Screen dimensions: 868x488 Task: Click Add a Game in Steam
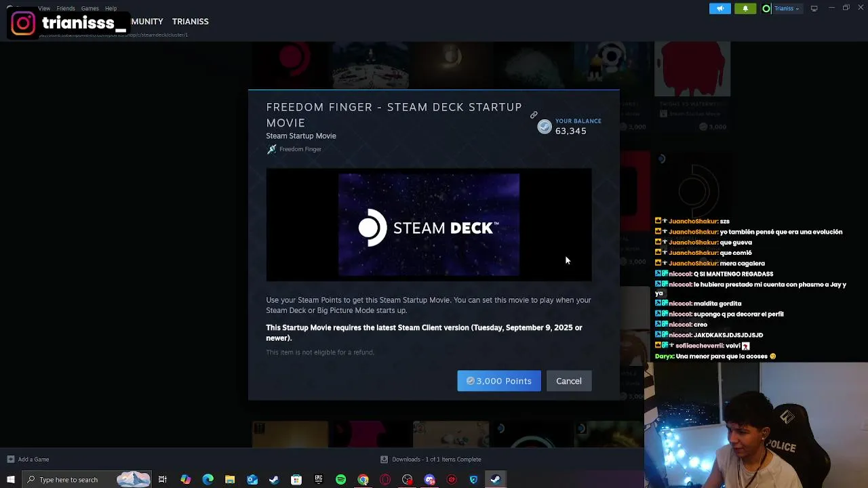28,460
